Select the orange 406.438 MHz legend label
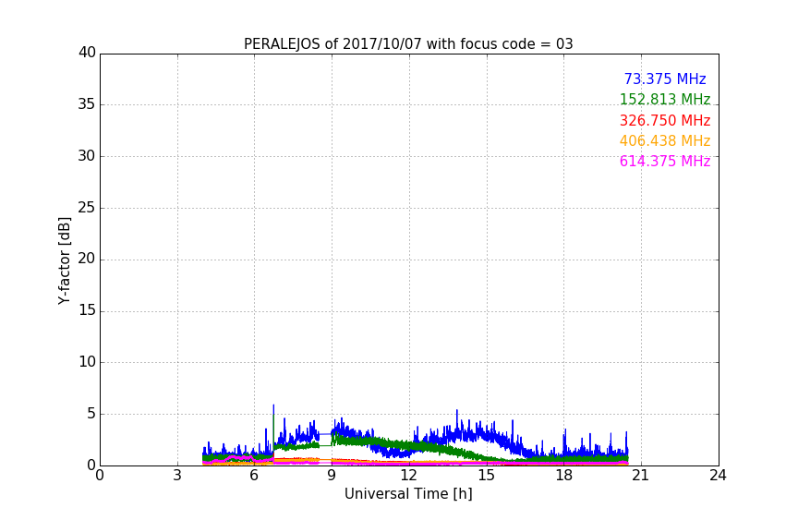798x532 pixels. pos(665,141)
